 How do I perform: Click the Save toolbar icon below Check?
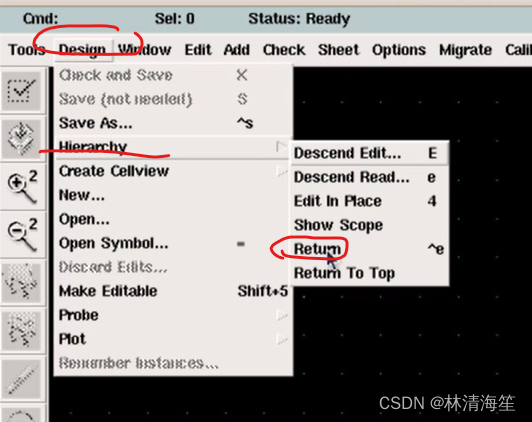pyautogui.click(x=22, y=138)
